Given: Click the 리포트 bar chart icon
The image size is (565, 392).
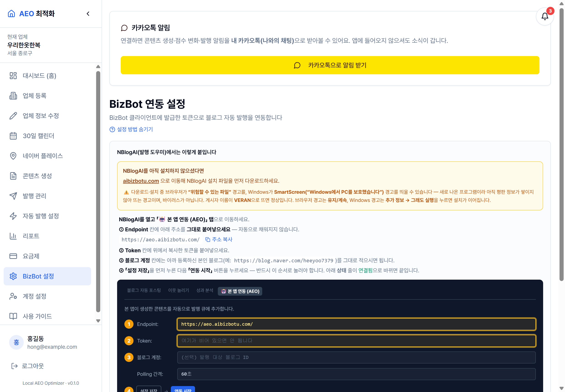Looking at the screenshot, I should point(13,236).
